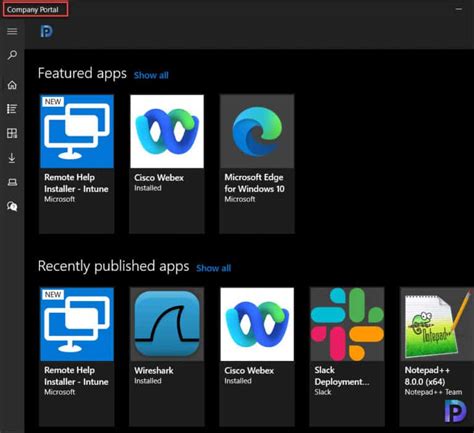Viewport: 474px width, 433px height.
Task: Open the Wireshark app tile
Action: pyautogui.click(x=167, y=357)
